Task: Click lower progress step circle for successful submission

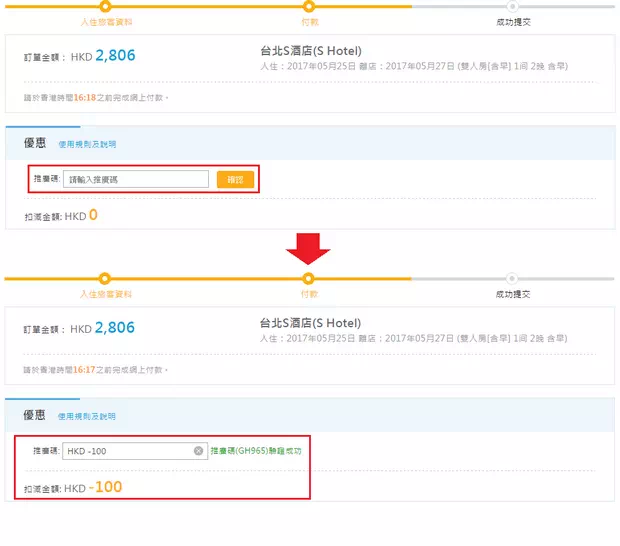Action: pyautogui.click(x=512, y=278)
